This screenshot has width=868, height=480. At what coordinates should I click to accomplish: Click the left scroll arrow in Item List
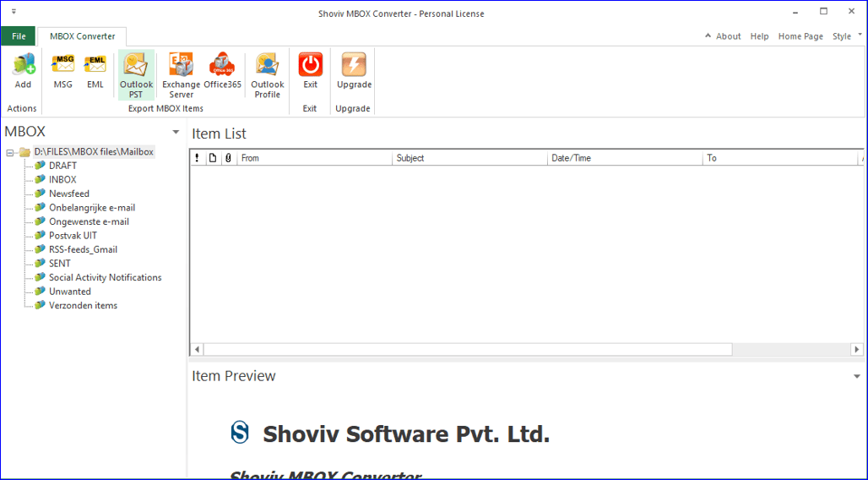click(x=197, y=349)
